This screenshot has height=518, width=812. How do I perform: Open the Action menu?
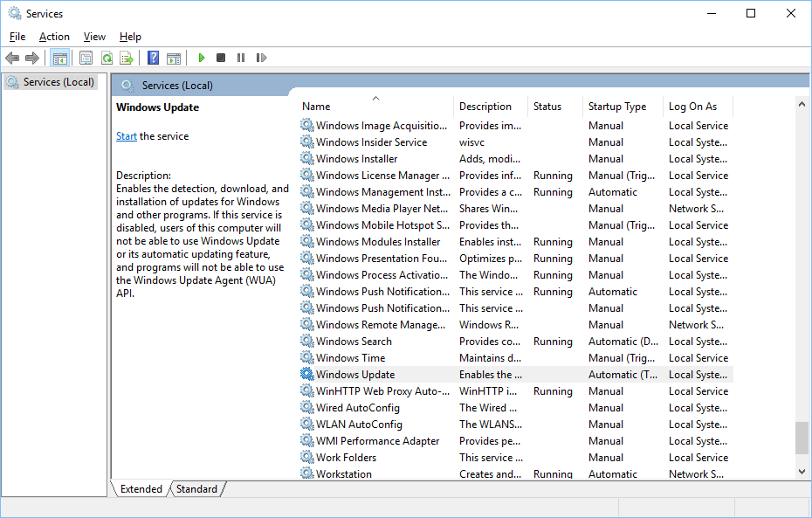coord(54,37)
